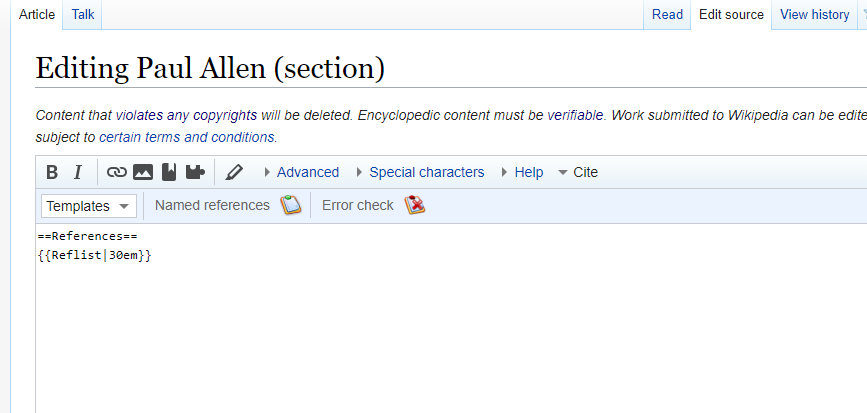867x413 pixels.
Task: Switch to the Talk tab
Action: pos(83,14)
